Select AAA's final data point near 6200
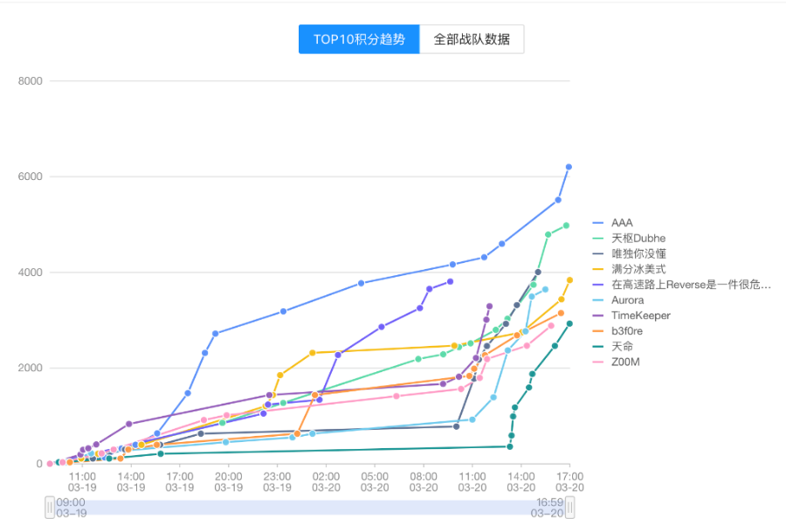The image size is (786, 532). coord(569,167)
